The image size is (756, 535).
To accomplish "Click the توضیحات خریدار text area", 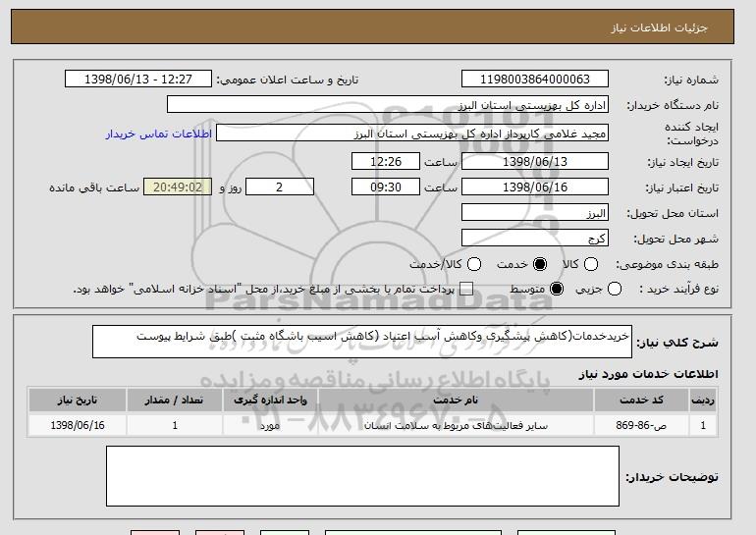I will coord(362,476).
